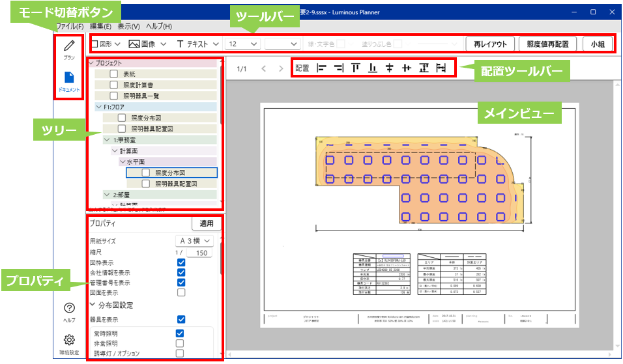
Task: Collapse the 分布図設定 section
Action: tap(93, 305)
